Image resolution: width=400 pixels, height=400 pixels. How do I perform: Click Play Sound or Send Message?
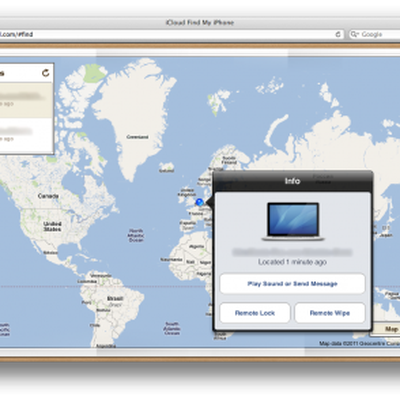tap(292, 284)
